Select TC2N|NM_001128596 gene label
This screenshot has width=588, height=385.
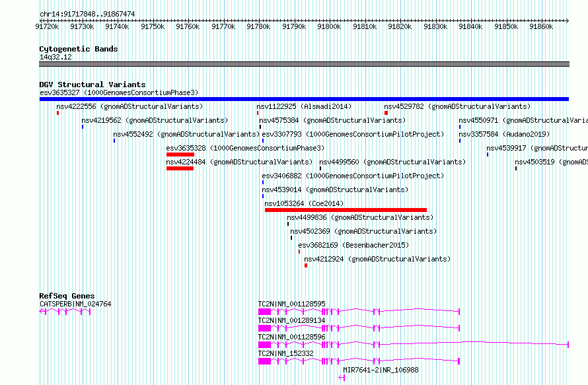click(292, 337)
